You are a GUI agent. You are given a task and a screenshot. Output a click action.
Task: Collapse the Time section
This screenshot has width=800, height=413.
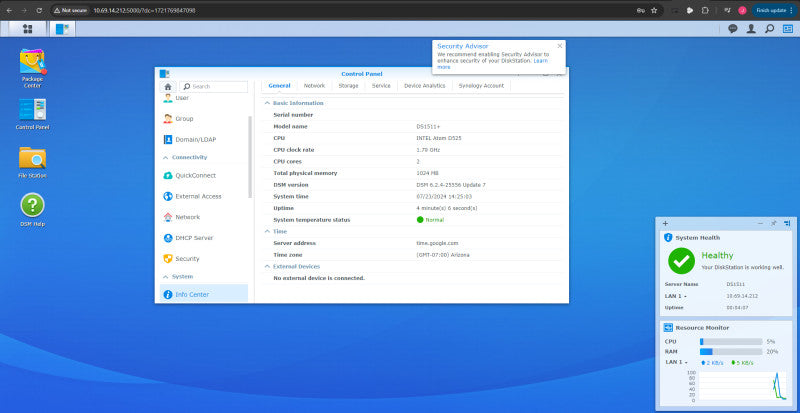click(267, 231)
